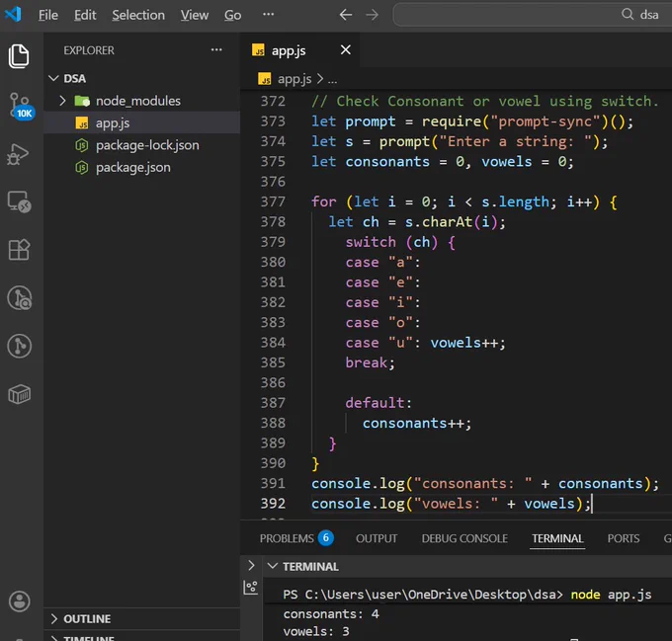Click the VS Code logo icon
The image size is (672, 641).
pos(13,15)
